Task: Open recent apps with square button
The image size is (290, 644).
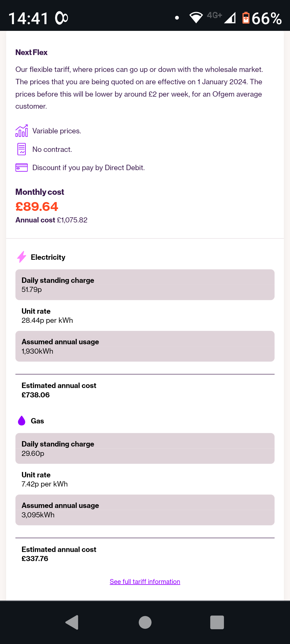Action: (217, 622)
